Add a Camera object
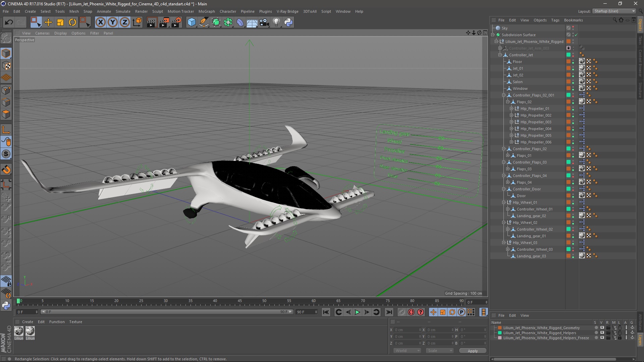Screen dimensions: 644x362 pyautogui.click(x=264, y=22)
